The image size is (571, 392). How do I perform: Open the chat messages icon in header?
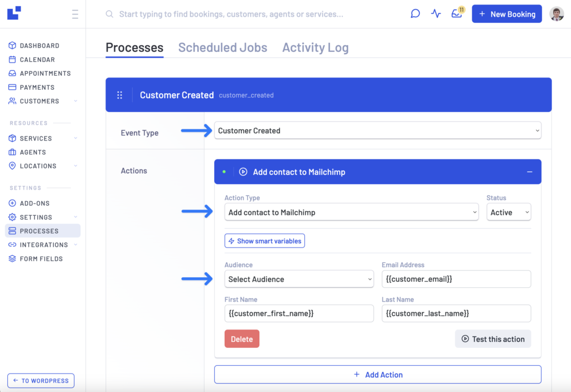(415, 14)
